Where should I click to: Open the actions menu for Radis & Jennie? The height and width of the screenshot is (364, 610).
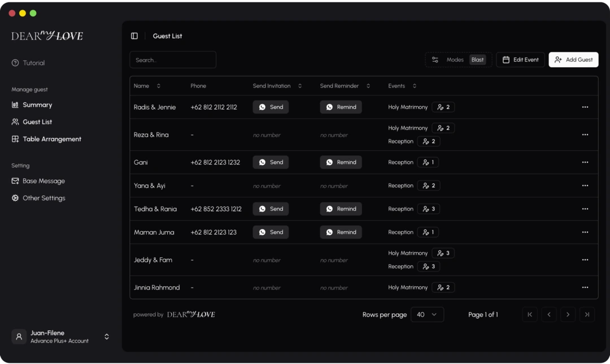point(585,107)
